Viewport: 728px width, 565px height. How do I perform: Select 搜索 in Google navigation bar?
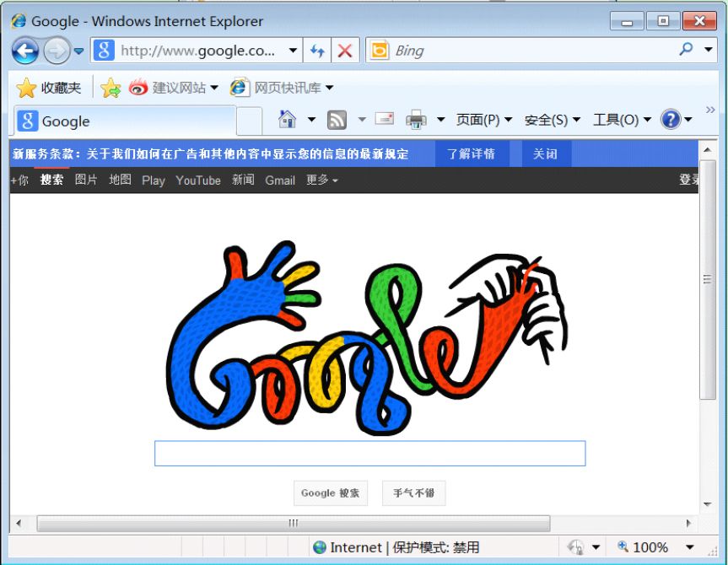point(51,180)
